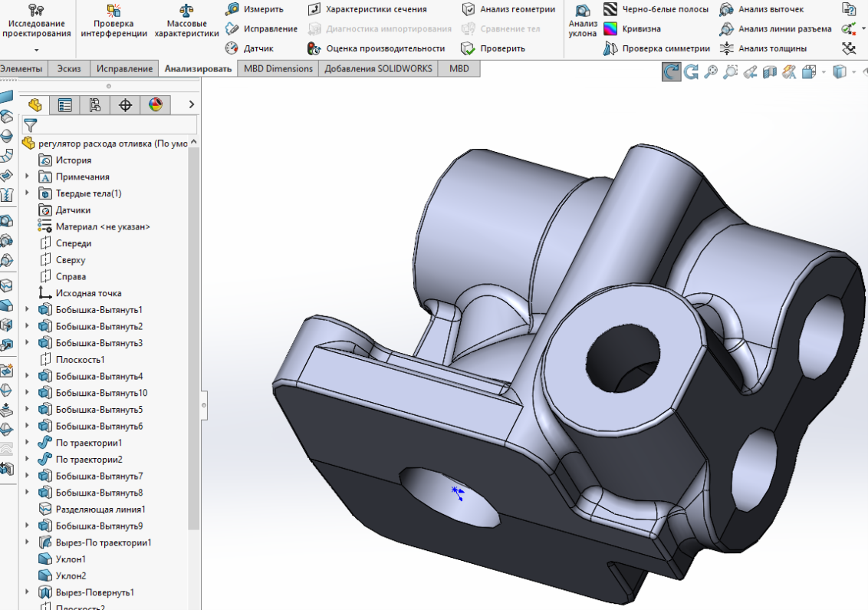The height and width of the screenshot is (610, 868).
Task: Open the Исследование проектирования dropdown arrow
Action: (36, 51)
